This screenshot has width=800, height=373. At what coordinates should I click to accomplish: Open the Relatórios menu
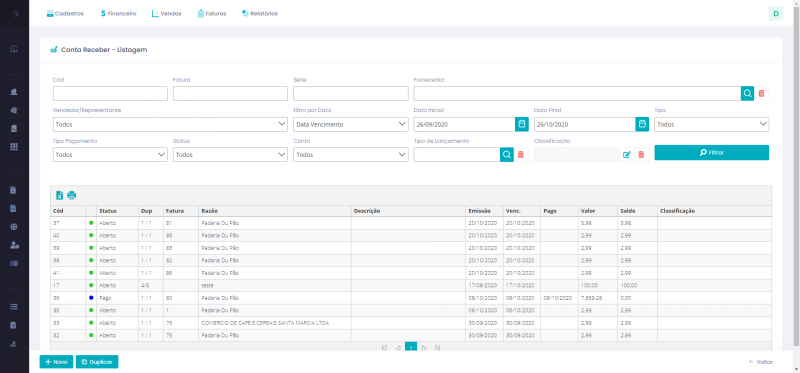(x=260, y=14)
